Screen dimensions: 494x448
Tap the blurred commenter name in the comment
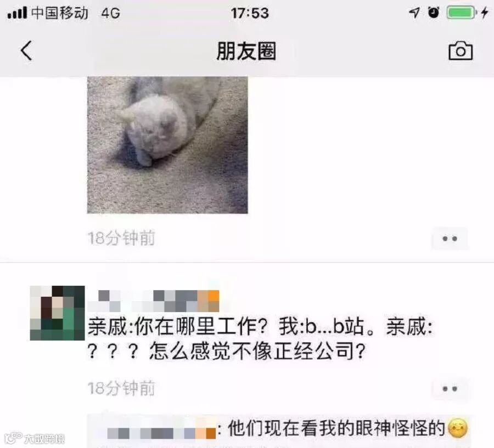click(x=161, y=433)
